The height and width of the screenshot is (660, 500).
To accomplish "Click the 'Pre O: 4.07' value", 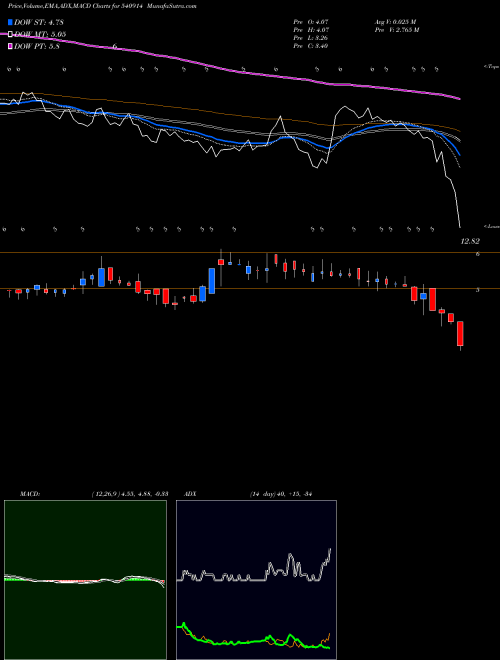I will coord(311,21).
